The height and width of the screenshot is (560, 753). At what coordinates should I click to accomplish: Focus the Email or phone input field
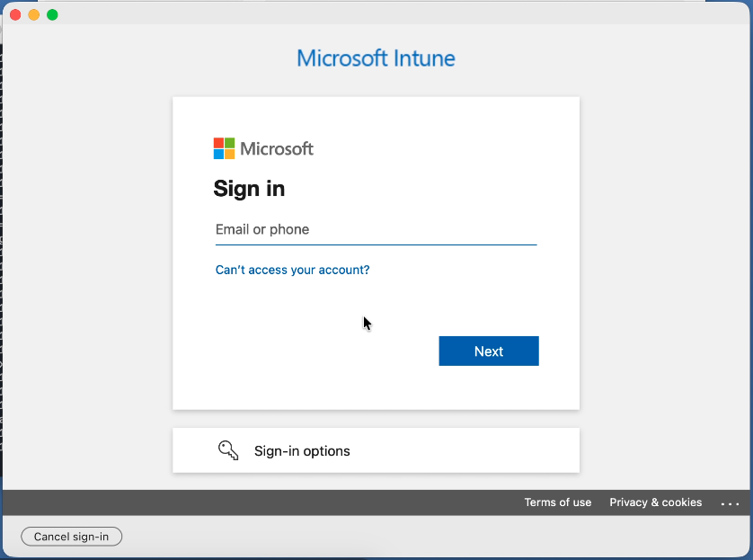coord(376,229)
